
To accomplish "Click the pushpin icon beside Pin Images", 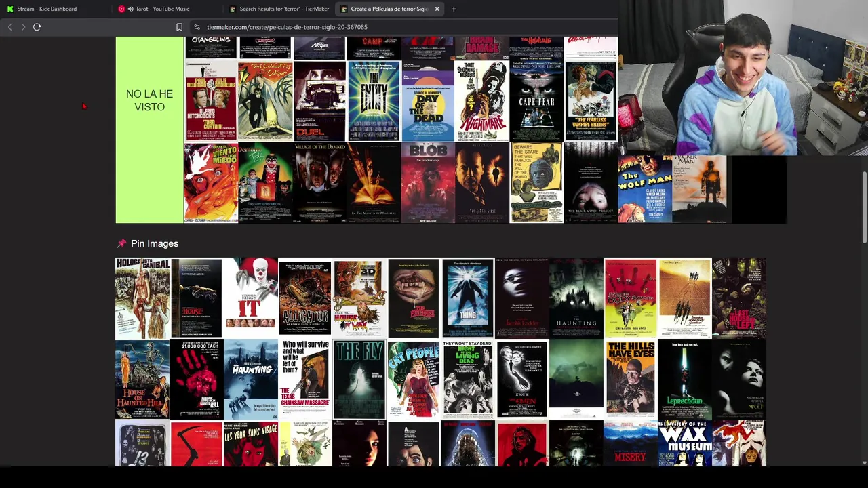I will coord(121,243).
